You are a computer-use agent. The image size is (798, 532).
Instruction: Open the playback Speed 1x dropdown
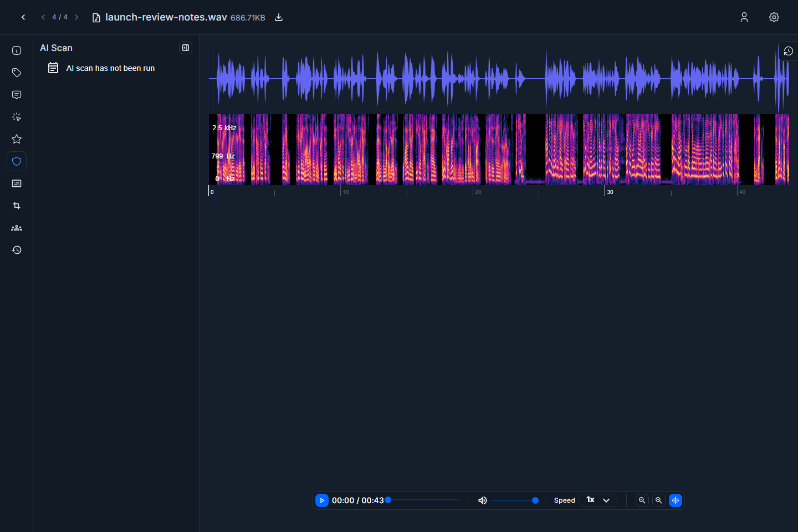[598, 500]
